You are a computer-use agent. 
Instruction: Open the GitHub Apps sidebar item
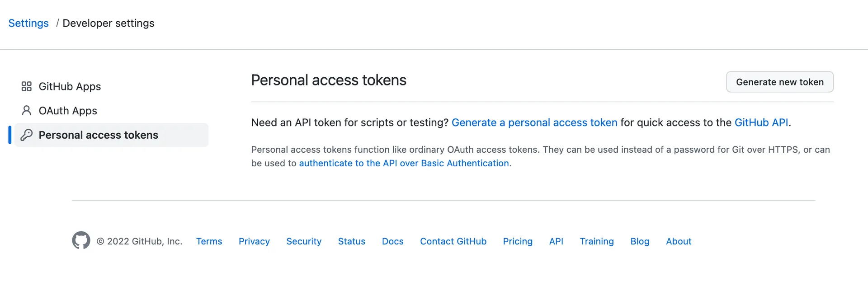point(112,86)
